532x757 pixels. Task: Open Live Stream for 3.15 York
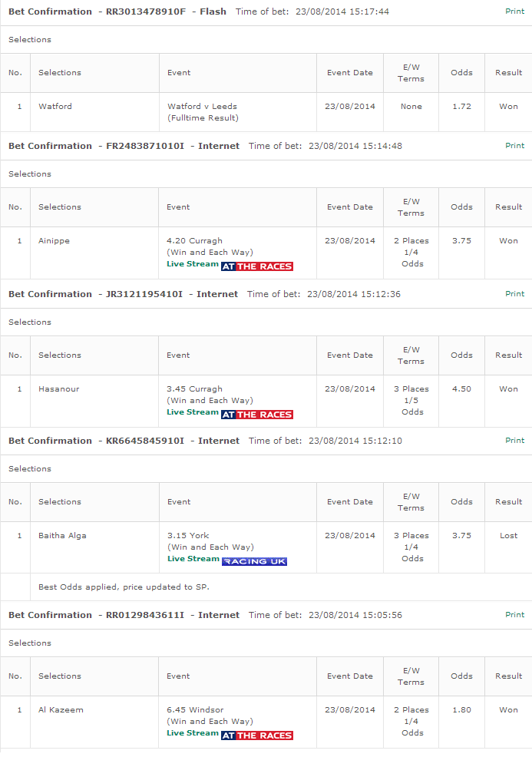tap(193, 559)
